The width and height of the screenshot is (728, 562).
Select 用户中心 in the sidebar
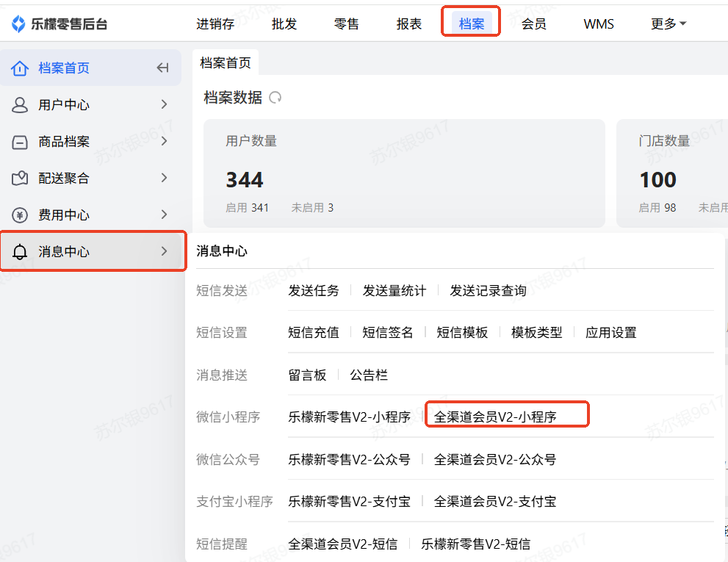pyautogui.click(x=90, y=104)
